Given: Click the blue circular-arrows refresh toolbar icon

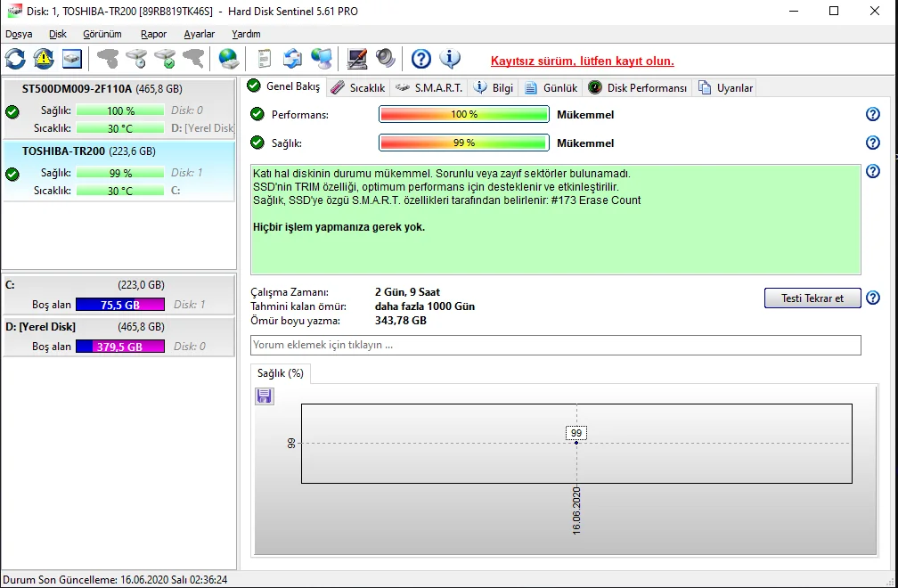Looking at the screenshot, I should 15,59.
